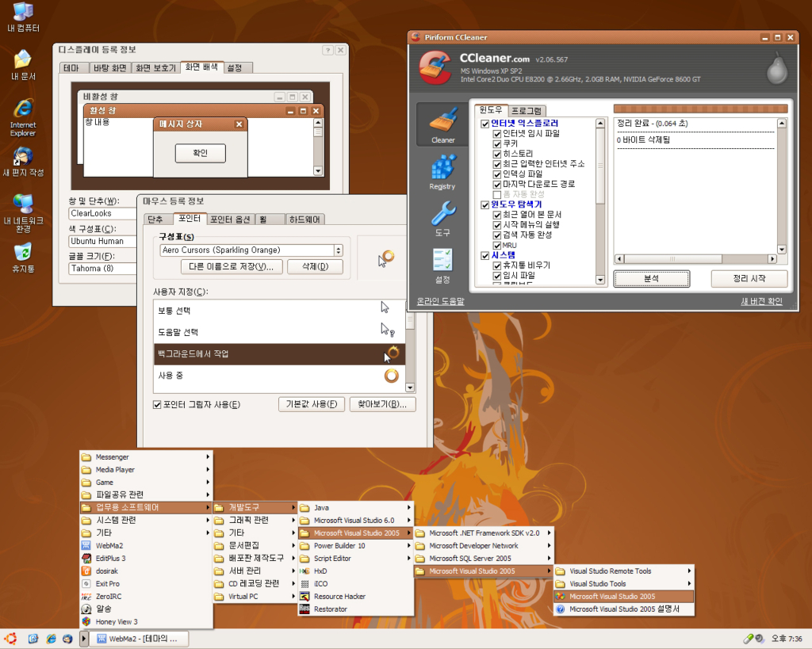
Task: Click the 정리 시작 button in CCleaner
Action: pyautogui.click(x=749, y=278)
